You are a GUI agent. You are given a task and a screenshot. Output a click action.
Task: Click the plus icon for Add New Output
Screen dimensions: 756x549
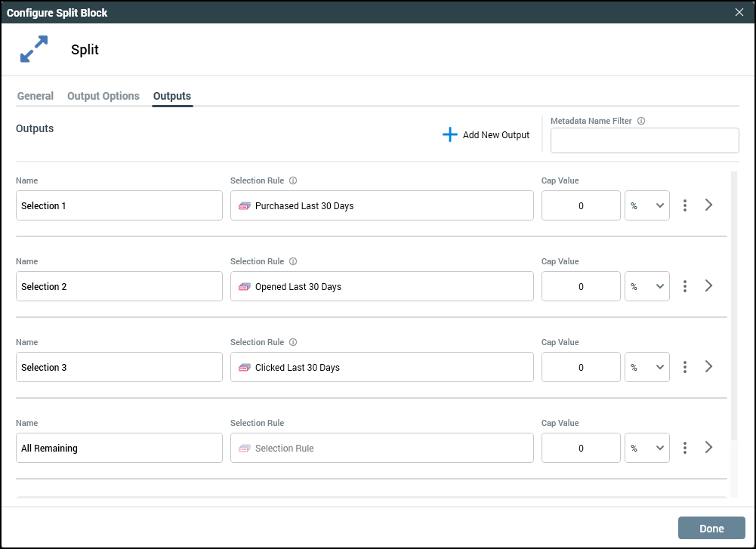point(450,135)
